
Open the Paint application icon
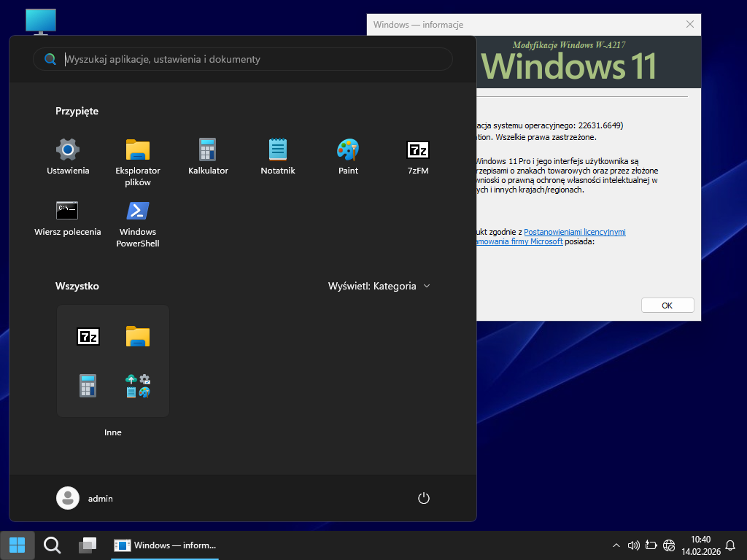point(348,150)
